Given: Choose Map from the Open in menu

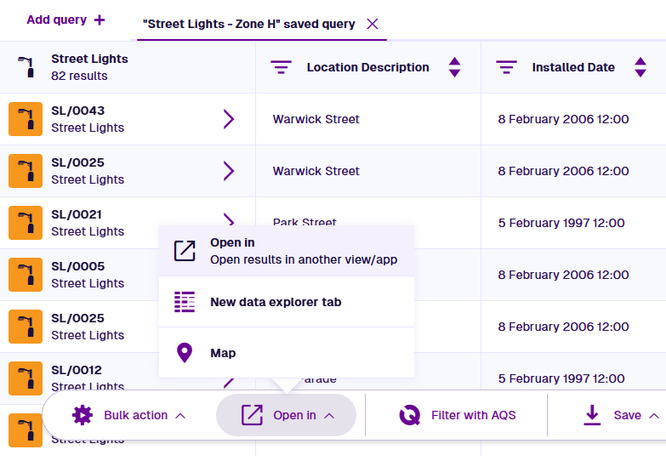Looking at the screenshot, I should [222, 353].
